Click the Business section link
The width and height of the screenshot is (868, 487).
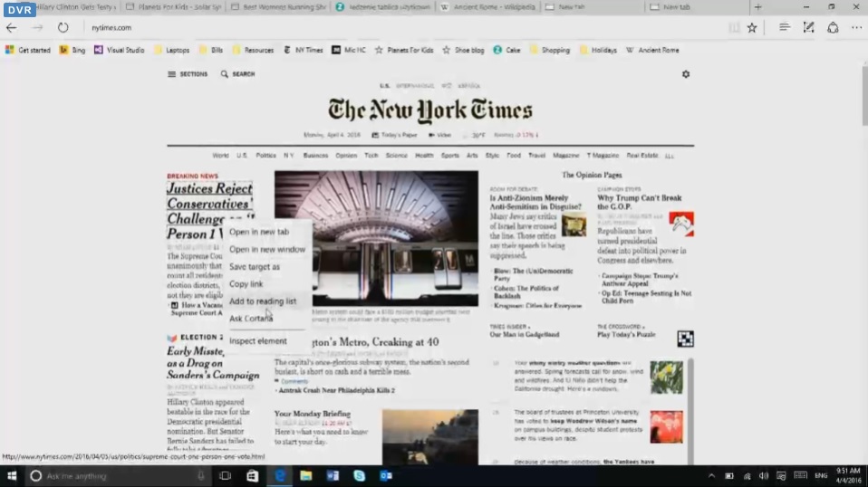click(x=315, y=156)
